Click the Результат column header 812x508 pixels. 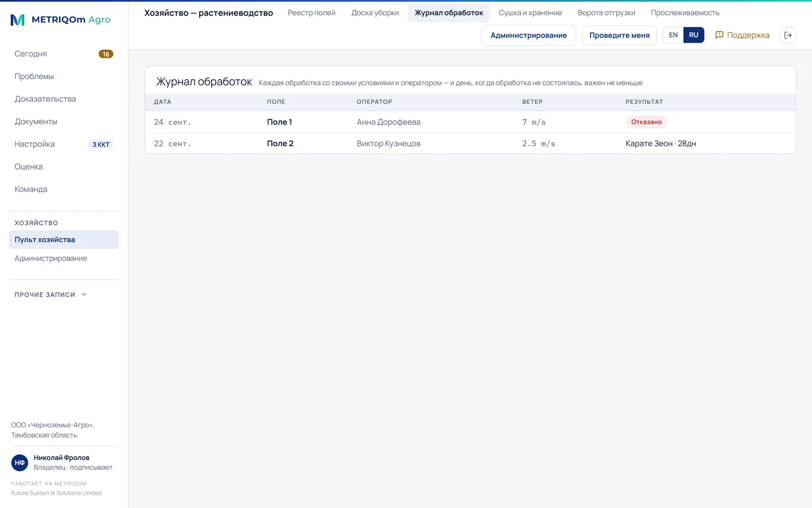pyautogui.click(x=644, y=102)
